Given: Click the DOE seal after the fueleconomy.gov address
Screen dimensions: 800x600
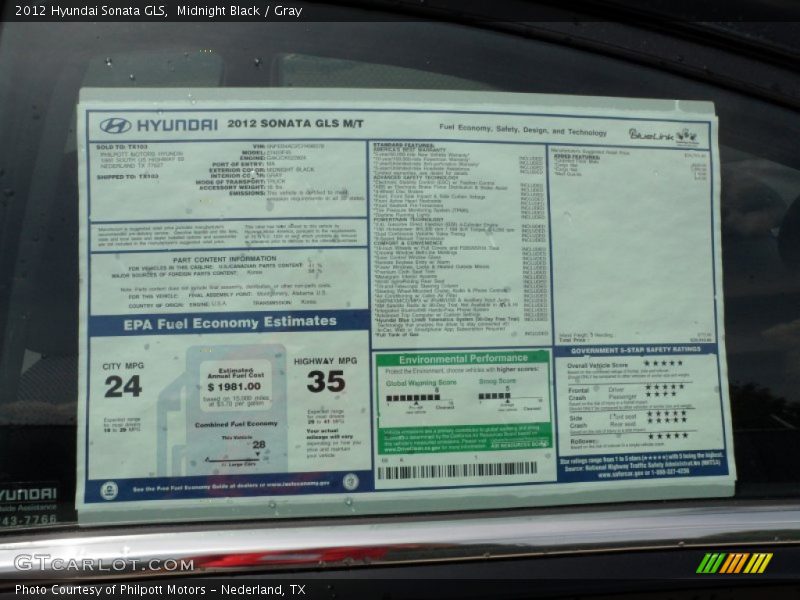Looking at the screenshot, I should coord(350,481).
